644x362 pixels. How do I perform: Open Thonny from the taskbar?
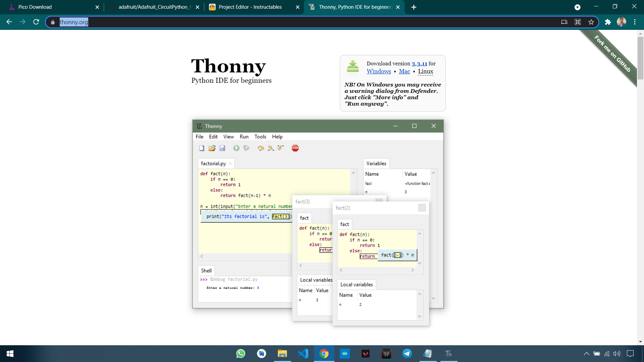(x=448, y=354)
